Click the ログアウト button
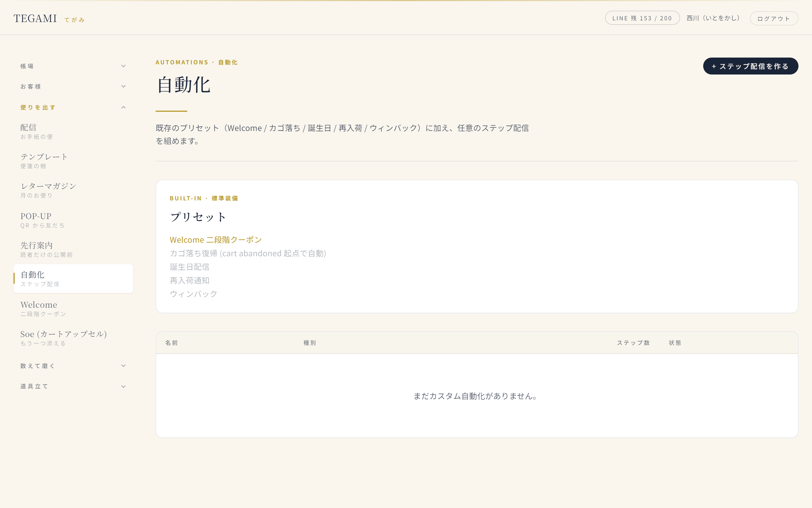This screenshot has width=812, height=508. pyautogui.click(x=774, y=18)
